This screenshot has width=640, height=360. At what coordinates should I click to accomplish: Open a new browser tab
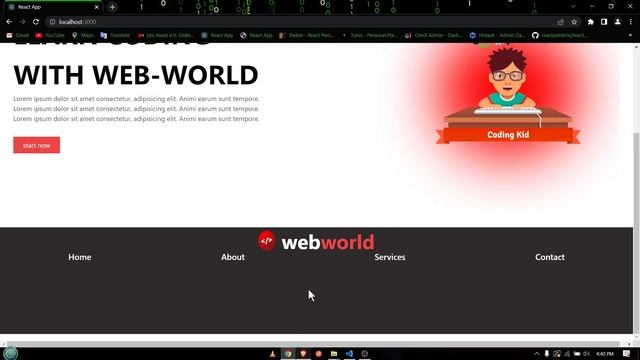coord(112,7)
